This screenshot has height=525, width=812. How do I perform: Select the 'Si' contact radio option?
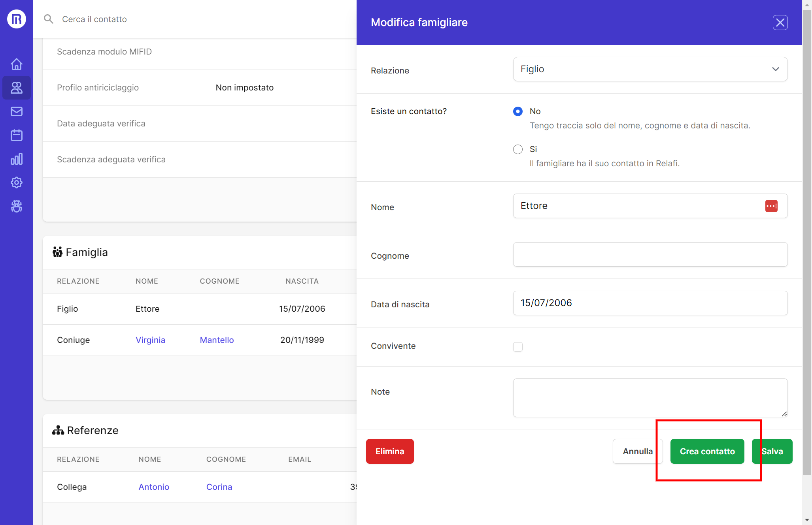pos(517,149)
